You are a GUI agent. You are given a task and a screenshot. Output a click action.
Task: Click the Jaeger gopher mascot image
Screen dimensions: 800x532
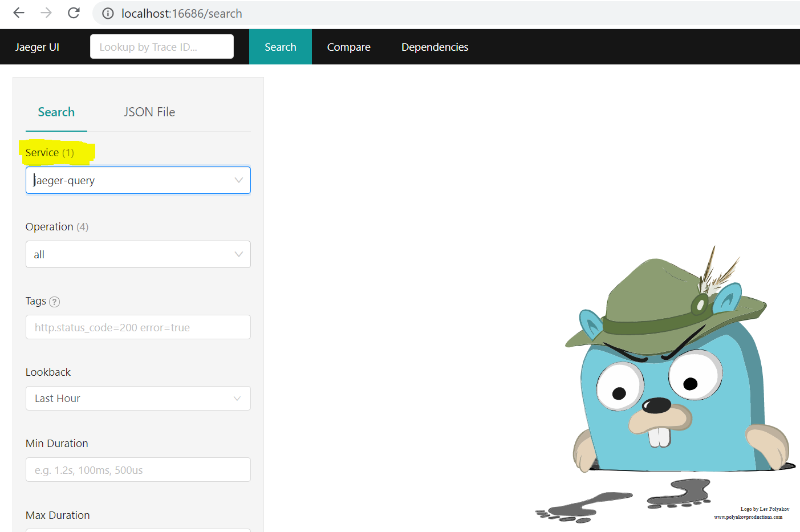(x=666, y=384)
